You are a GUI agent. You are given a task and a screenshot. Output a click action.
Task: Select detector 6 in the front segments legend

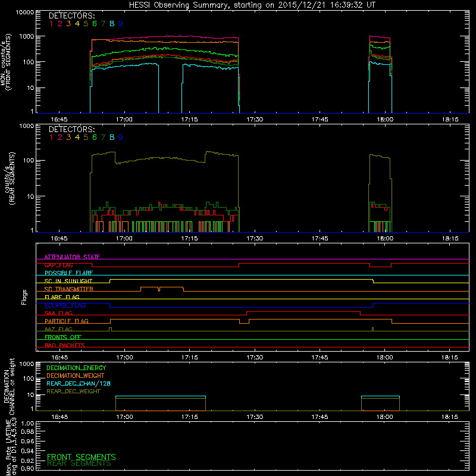[x=95, y=24]
